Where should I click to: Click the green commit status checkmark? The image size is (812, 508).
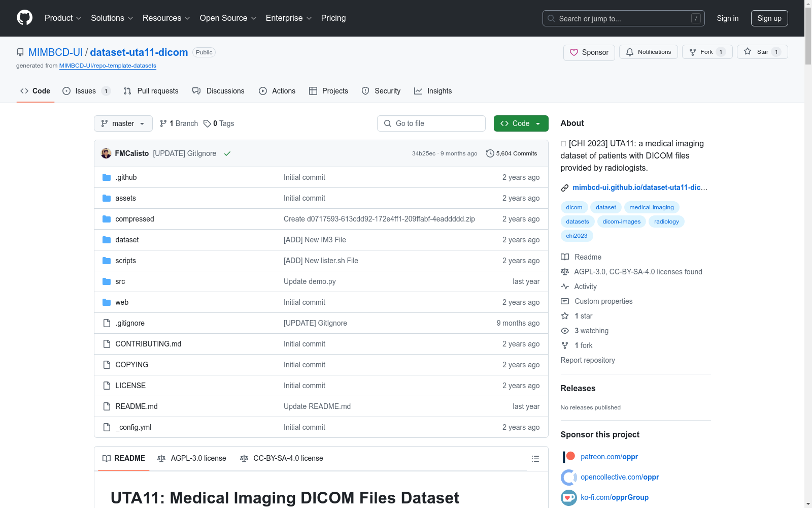pyautogui.click(x=227, y=153)
